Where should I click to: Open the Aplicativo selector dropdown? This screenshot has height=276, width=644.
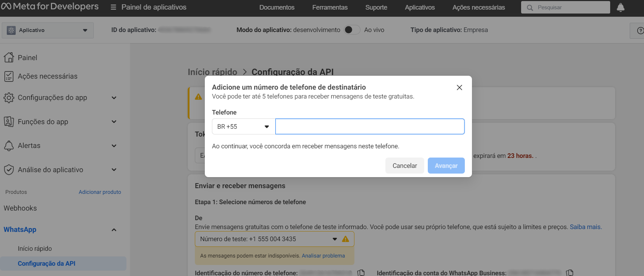click(48, 30)
